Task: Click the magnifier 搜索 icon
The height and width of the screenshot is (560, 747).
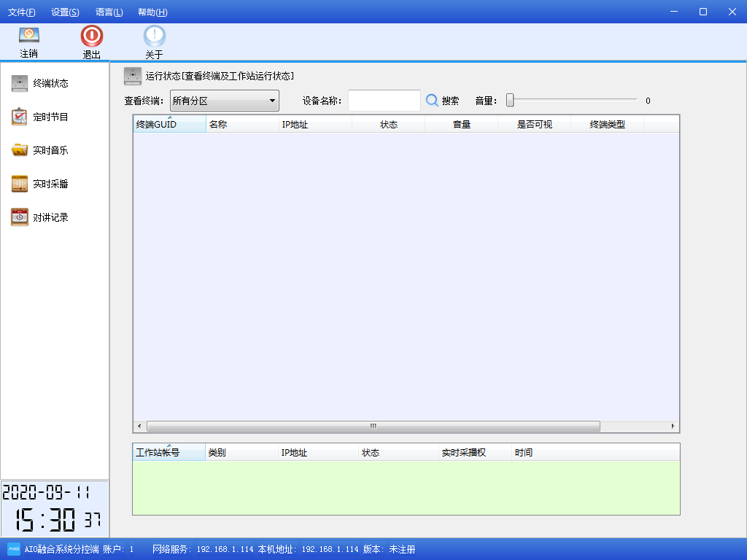Action: tap(432, 101)
